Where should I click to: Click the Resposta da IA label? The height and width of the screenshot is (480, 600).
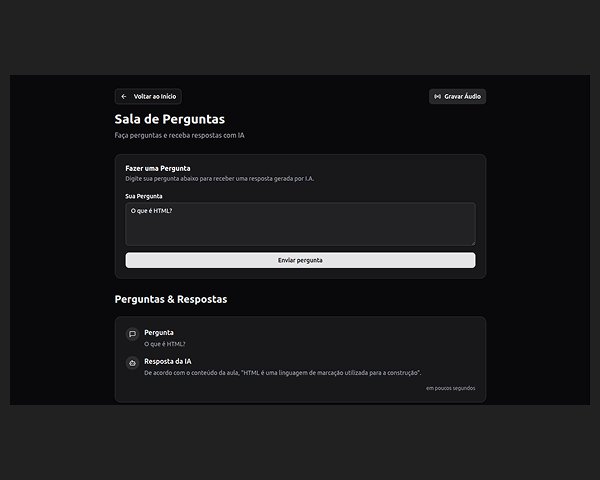click(168, 361)
